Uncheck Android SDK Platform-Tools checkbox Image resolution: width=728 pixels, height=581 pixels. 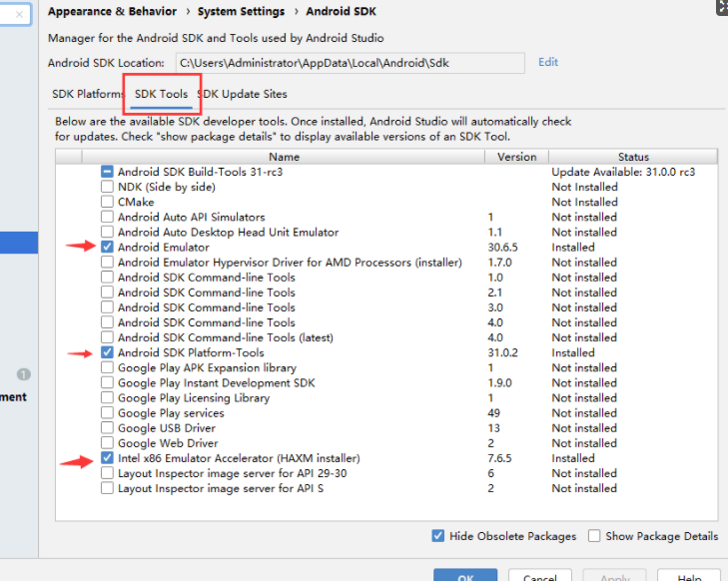(107, 352)
